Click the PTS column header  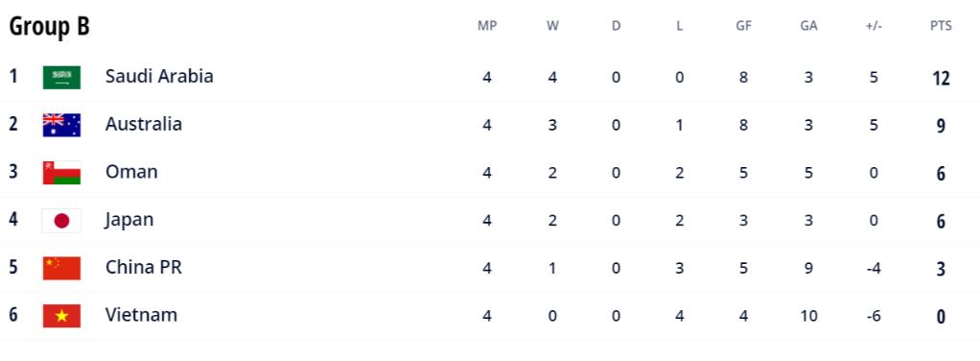click(x=941, y=26)
